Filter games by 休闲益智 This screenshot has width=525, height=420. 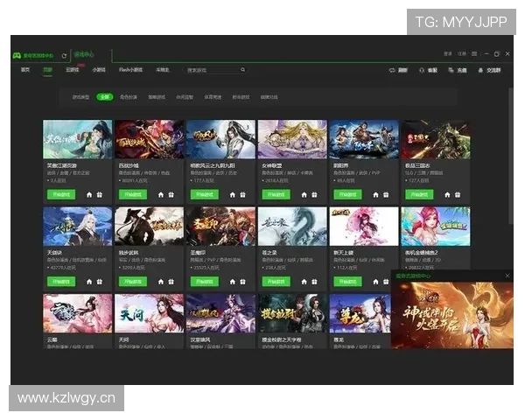coord(185,97)
